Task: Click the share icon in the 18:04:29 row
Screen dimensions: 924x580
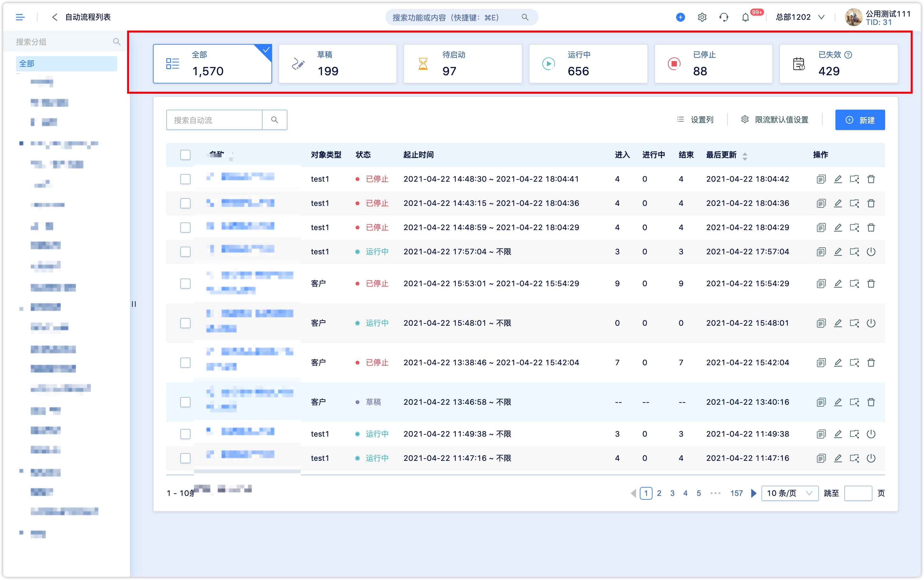Action: (x=854, y=228)
